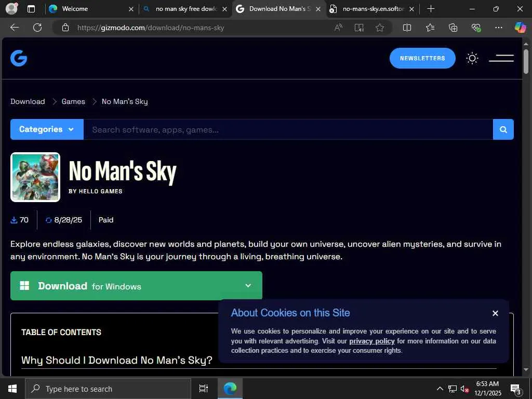Open immersive reader icon in address bar

tap(359, 28)
